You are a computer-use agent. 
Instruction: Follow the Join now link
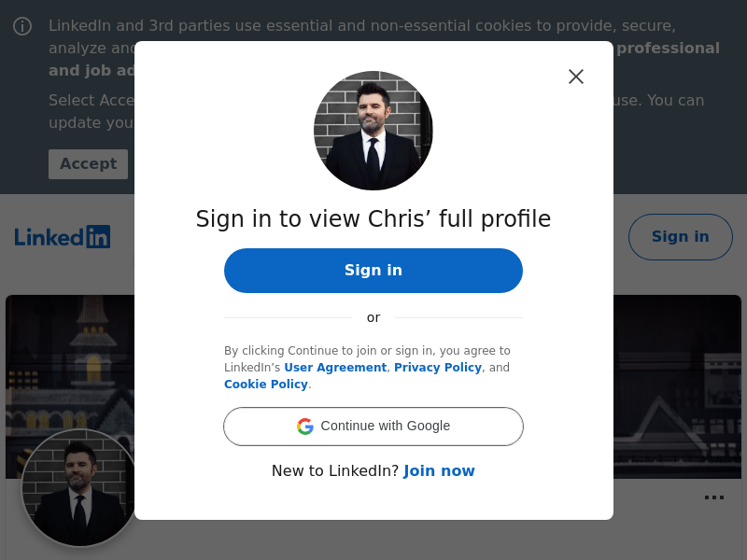(x=439, y=471)
